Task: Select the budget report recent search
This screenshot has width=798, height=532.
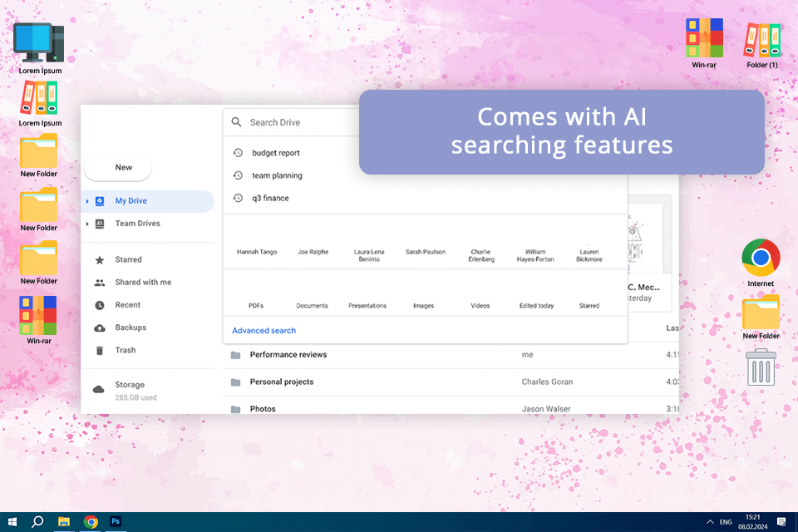Action: 276,153
